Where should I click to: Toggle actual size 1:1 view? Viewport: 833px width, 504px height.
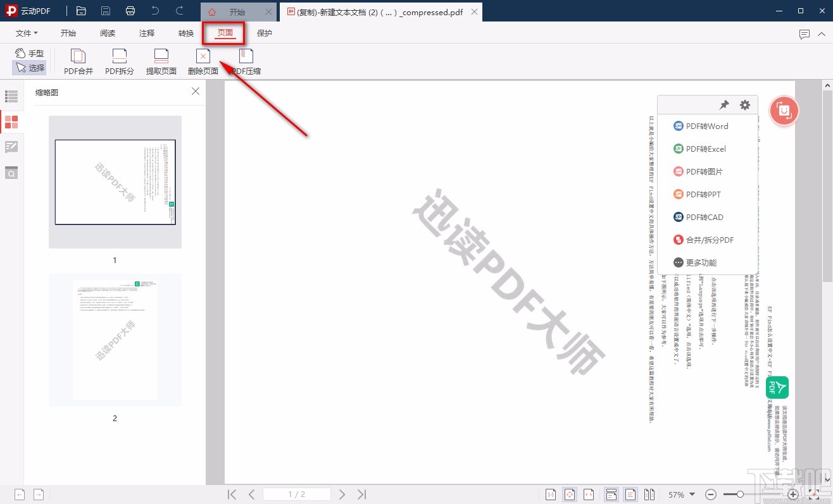click(x=551, y=495)
